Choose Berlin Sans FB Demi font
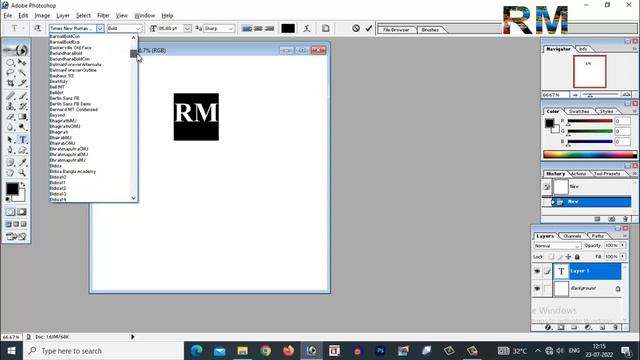The width and height of the screenshot is (640, 360). tap(70, 104)
